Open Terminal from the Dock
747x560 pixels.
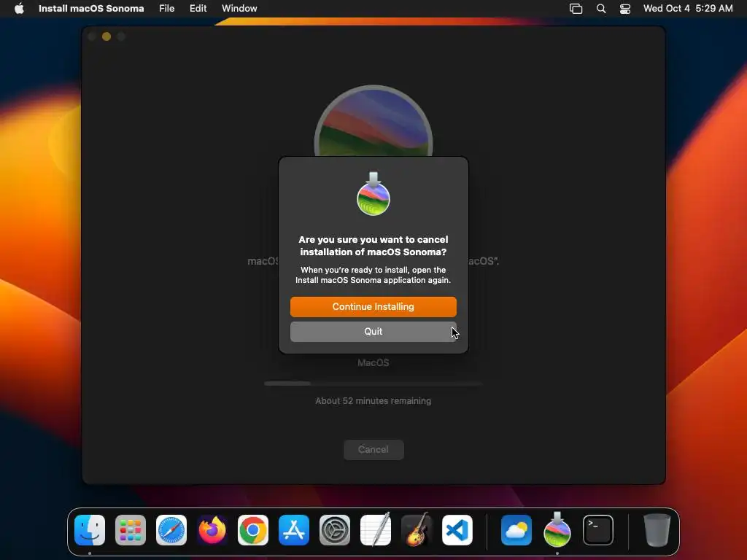[598, 530]
